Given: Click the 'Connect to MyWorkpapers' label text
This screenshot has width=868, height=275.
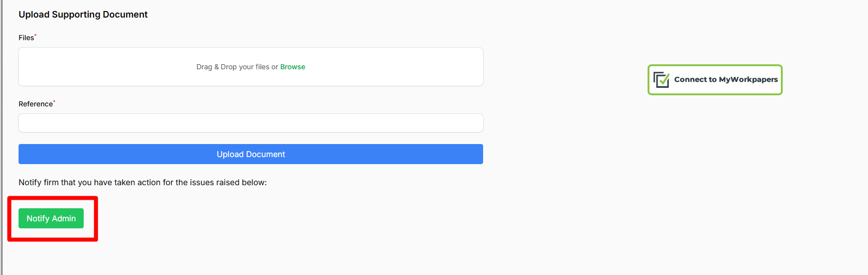Looking at the screenshot, I should tap(726, 79).
